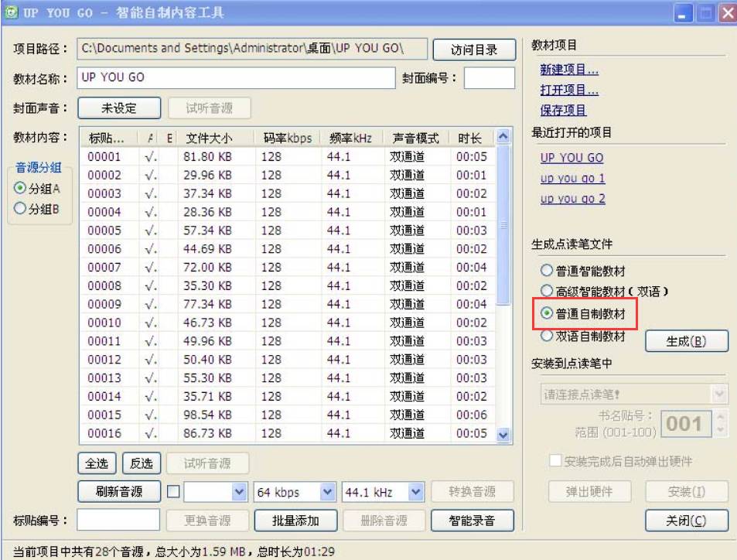Choose 普通智能教材 radio option
Screen dimensions: 737x560
pyautogui.click(x=547, y=271)
